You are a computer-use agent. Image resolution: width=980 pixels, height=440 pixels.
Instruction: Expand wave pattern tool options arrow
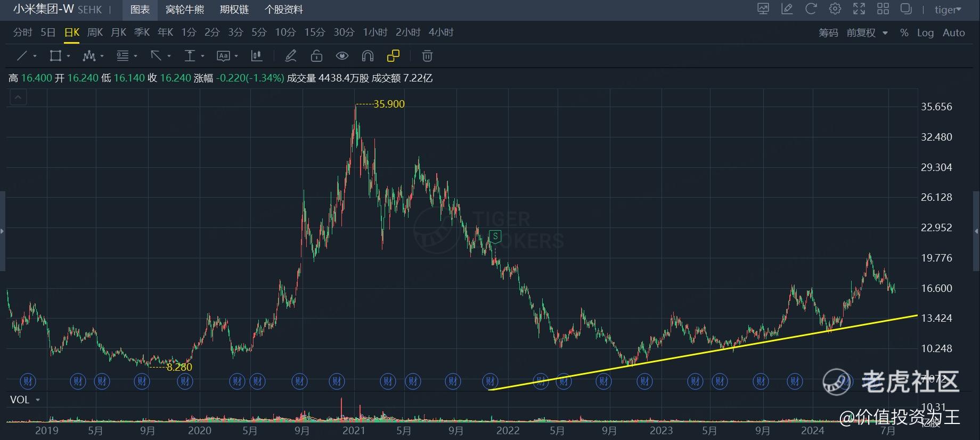point(102,56)
